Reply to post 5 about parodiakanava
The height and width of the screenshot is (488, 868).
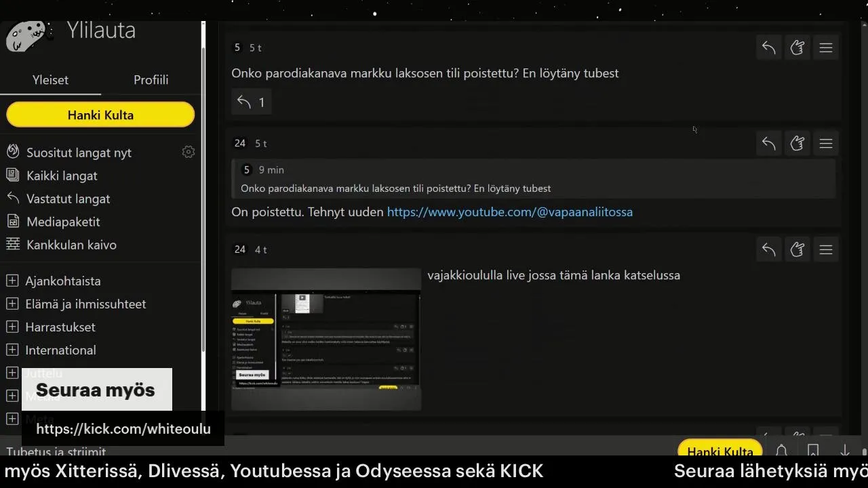click(x=768, y=47)
